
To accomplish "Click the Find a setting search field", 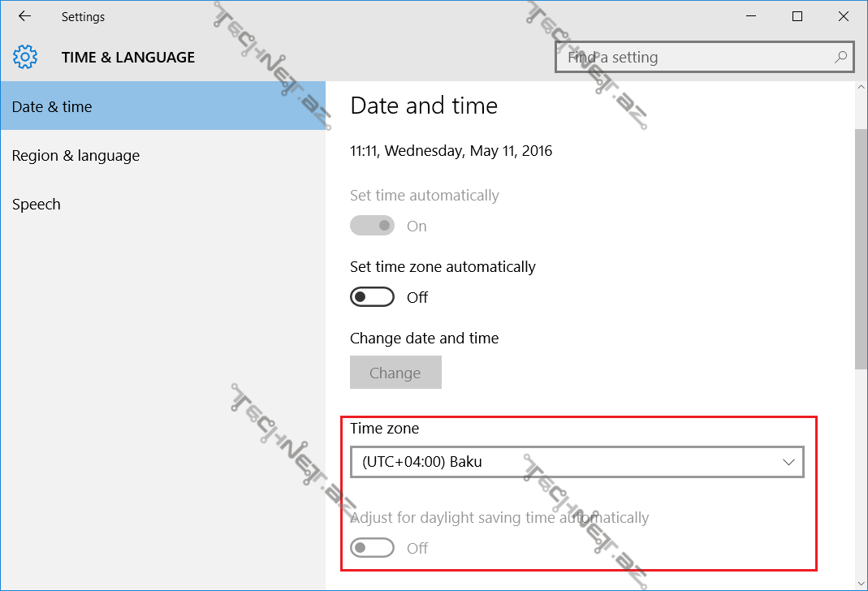I will (694, 58).
